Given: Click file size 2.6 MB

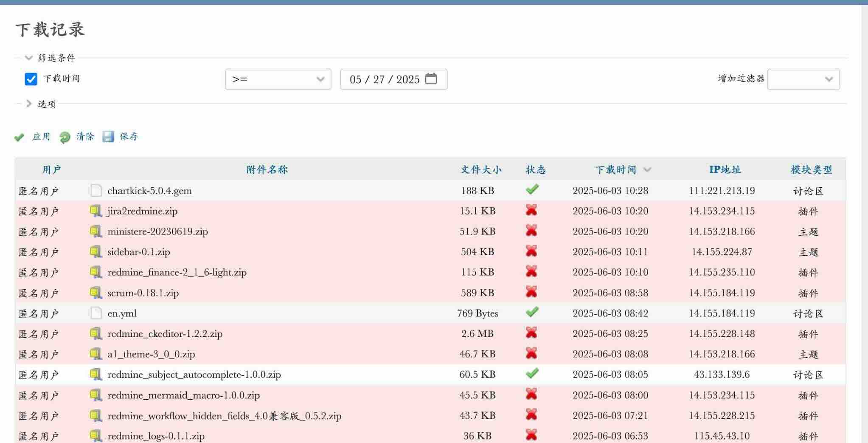Looking at the screenshot, I should tap(478, 334).
